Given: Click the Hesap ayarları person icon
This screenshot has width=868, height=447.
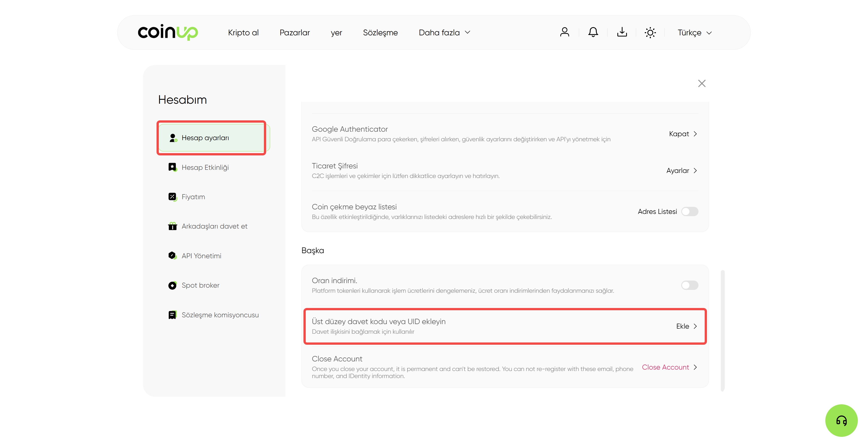Looking at the screenshot, I should 173,138.
